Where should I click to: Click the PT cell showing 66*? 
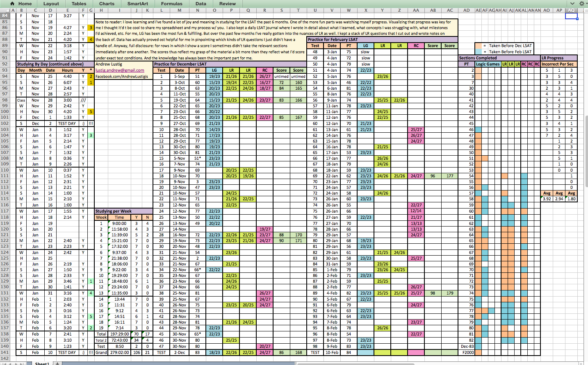tap(197, 270)
